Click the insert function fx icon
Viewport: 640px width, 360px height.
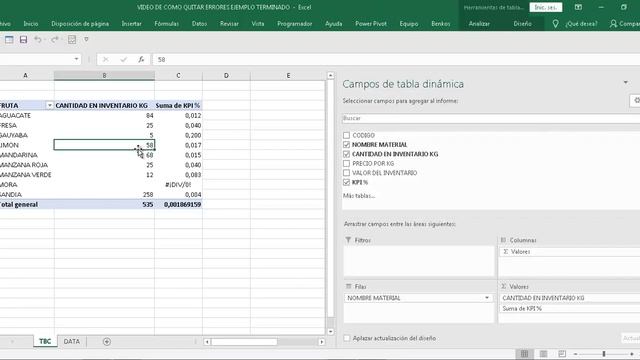point(141,60)
